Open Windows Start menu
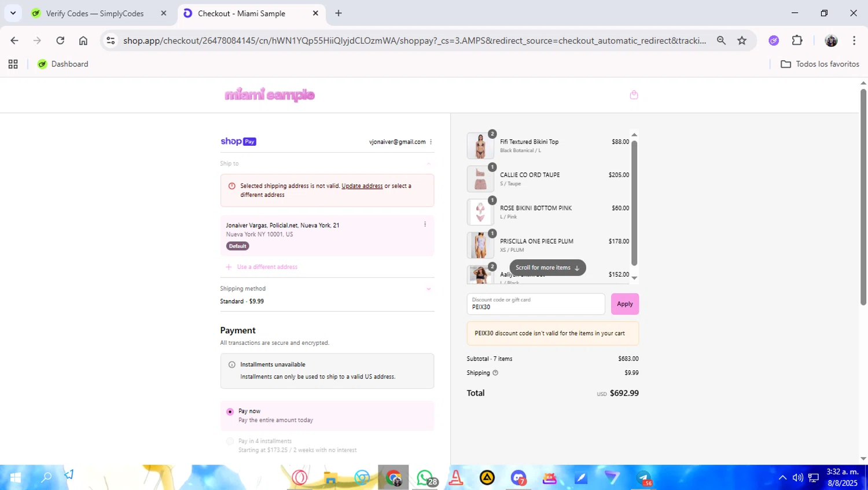The image size is (868, 490). [15, 478]
